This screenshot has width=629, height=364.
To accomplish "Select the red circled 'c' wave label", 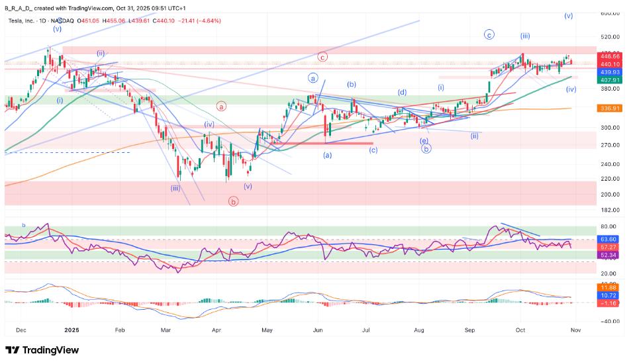I will (x=322, y=57).
